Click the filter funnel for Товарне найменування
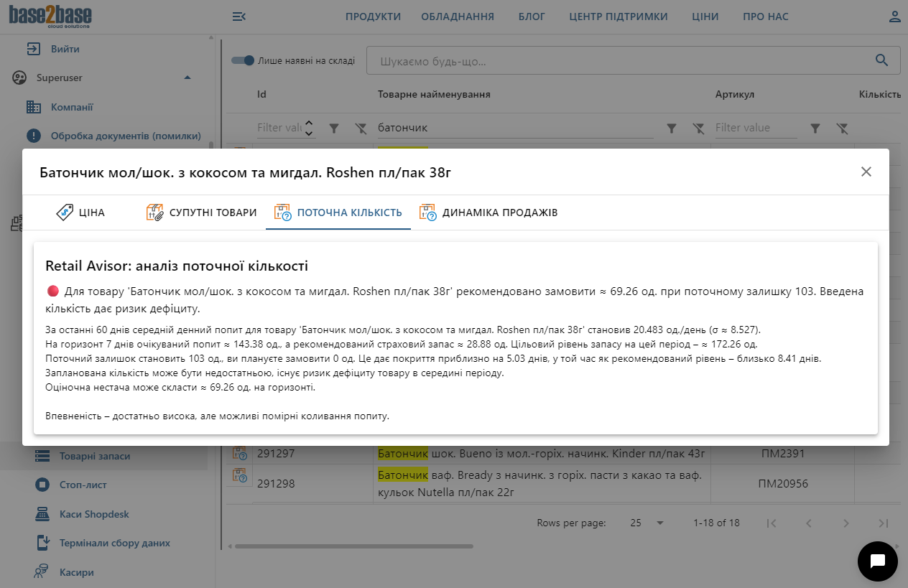This screenshot has width=908, height=588. [x=672, y=128]
